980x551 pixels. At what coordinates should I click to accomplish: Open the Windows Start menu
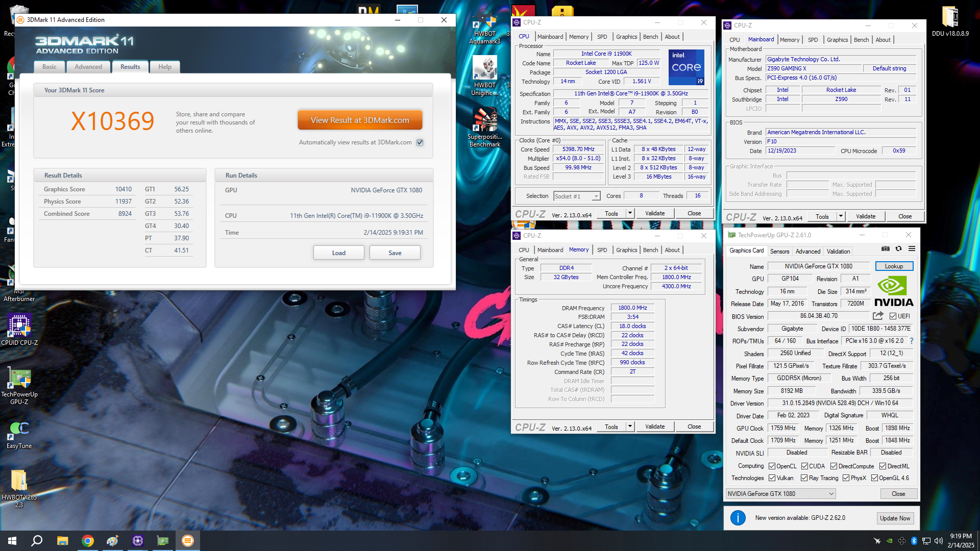pos(12,541)
